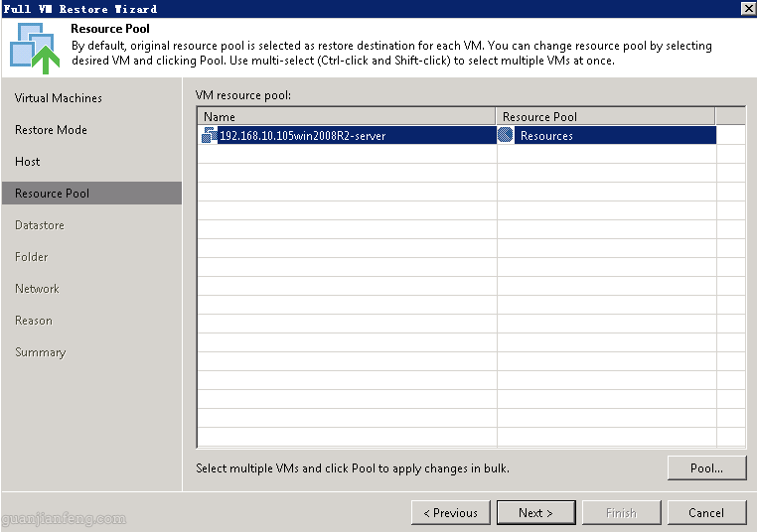The height and width of the screenshot is (532, 757).
Task: Go to the Restore Mode step
Action: [x=52, y=130]
